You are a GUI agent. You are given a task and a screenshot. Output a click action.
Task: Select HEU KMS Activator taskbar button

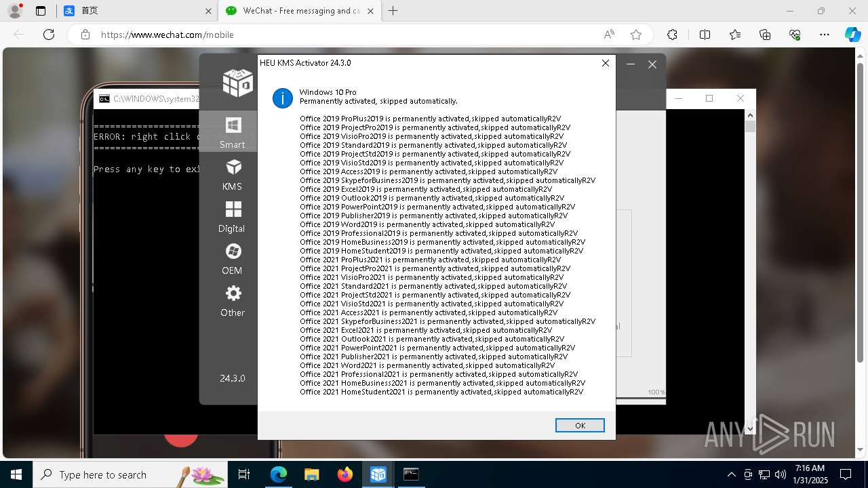378,474
